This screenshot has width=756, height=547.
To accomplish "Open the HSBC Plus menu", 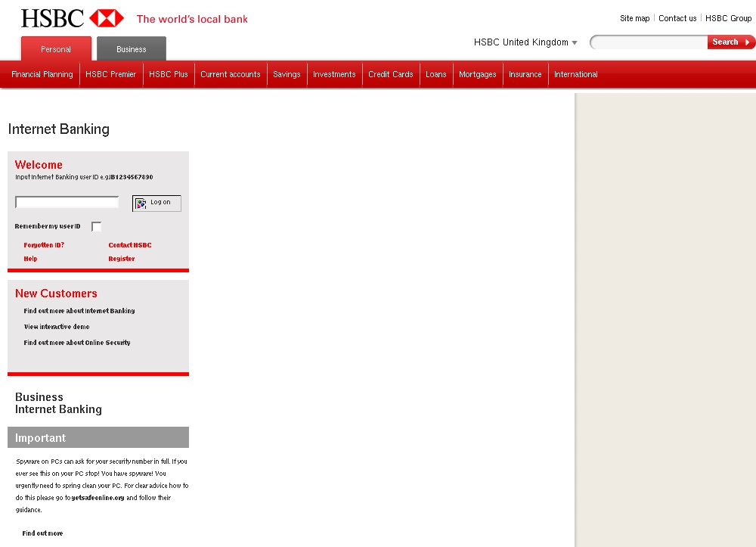I will (169, 74).
